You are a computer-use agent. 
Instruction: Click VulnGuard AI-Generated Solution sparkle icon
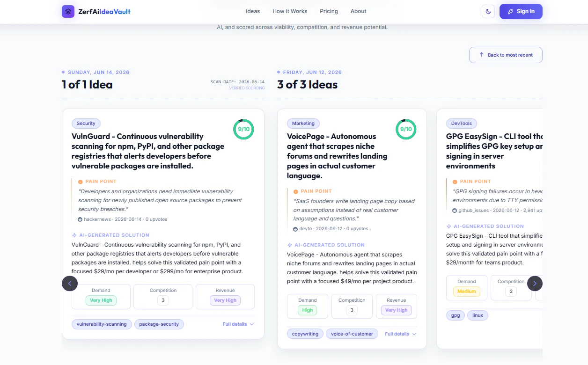click(74, 235)
